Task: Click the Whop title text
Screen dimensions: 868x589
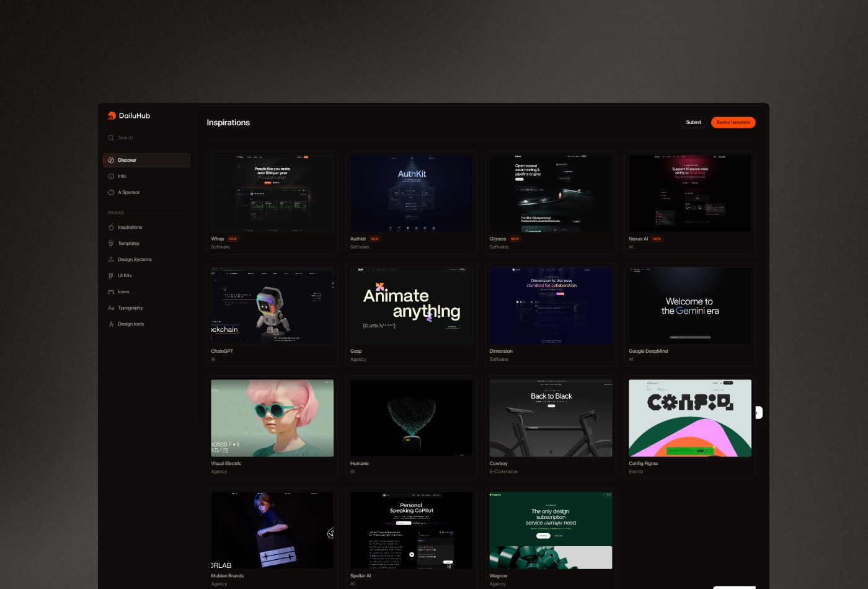Action: (x=218, y=239)
